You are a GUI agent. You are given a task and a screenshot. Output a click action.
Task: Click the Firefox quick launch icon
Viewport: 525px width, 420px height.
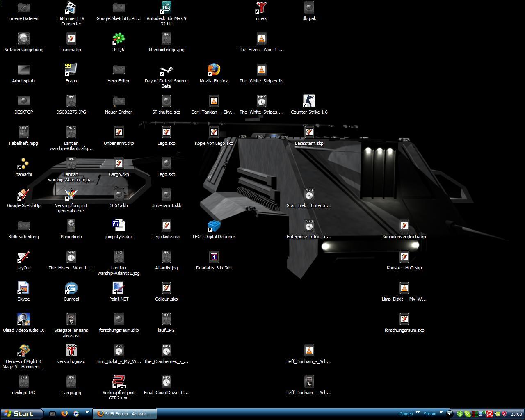coord(64,414)
